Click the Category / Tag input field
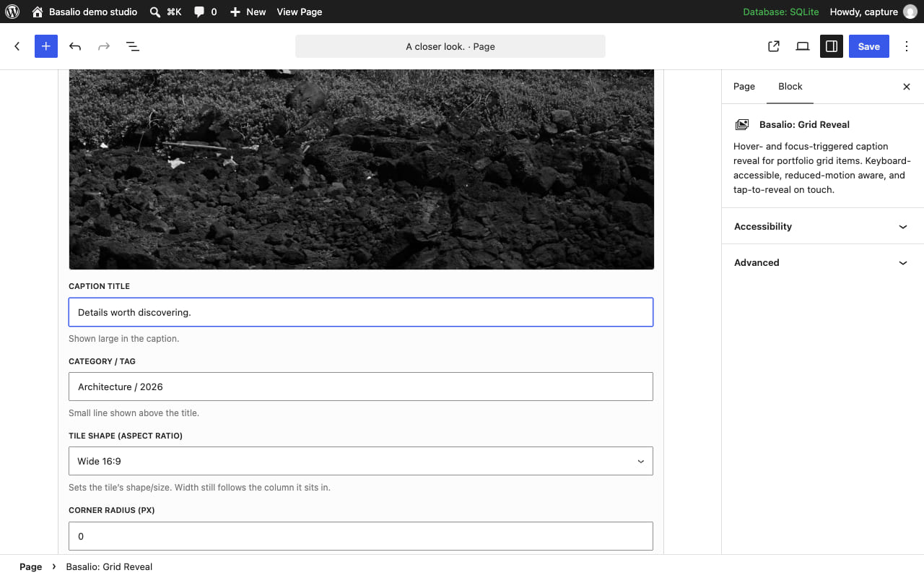924x578 pixels. pyautogui.click(x=361, y=387)
